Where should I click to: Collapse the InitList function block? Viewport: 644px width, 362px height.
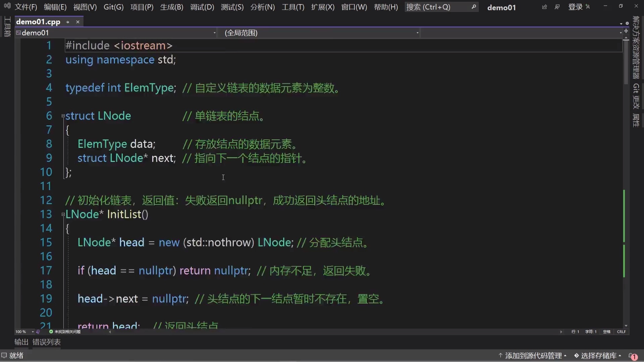[63, 215]
